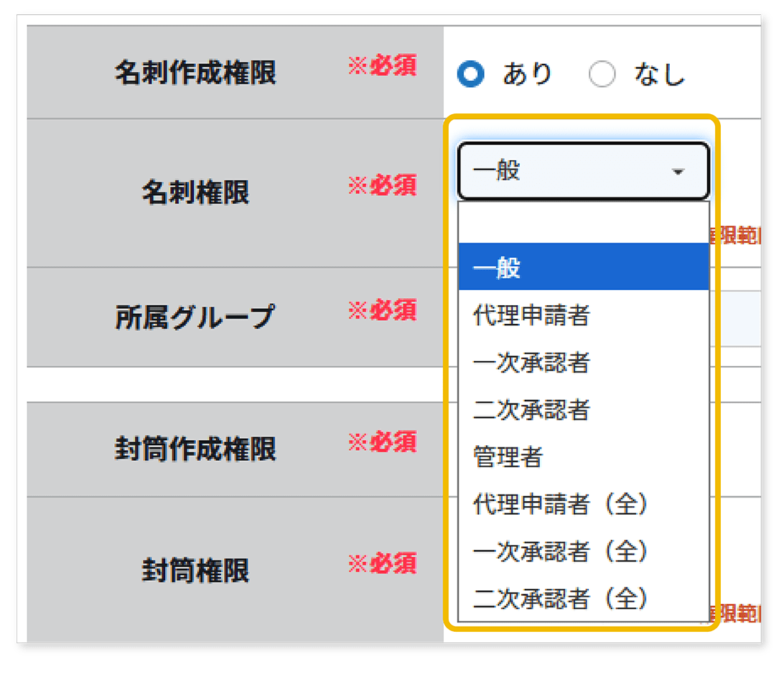Click the caret arrow on the combo box
The image size is (784, 695).
[x=678, y=170]
